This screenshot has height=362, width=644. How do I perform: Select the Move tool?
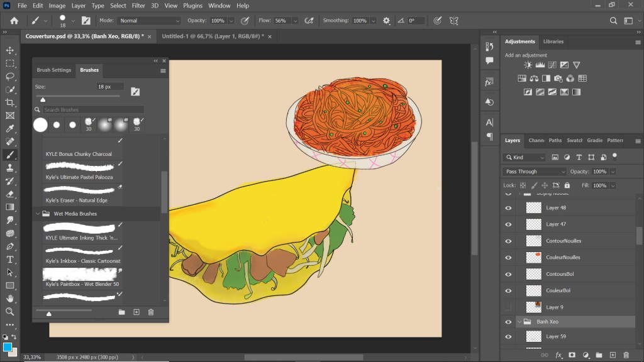[10, 50]
